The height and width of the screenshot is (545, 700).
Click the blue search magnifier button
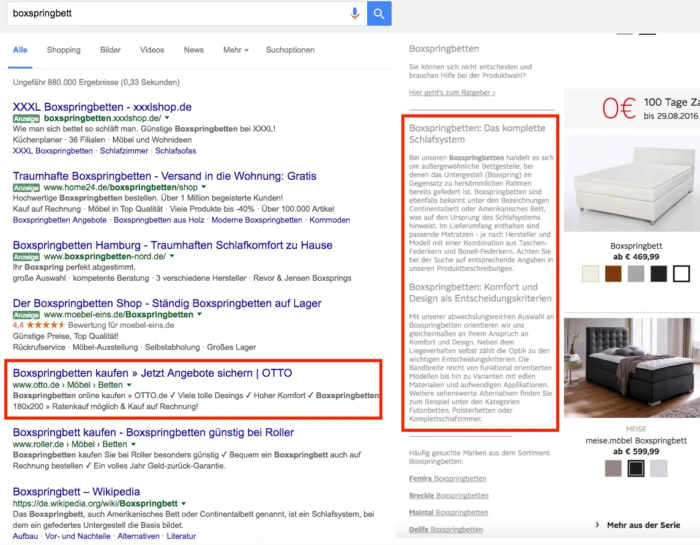pos(379,13)
